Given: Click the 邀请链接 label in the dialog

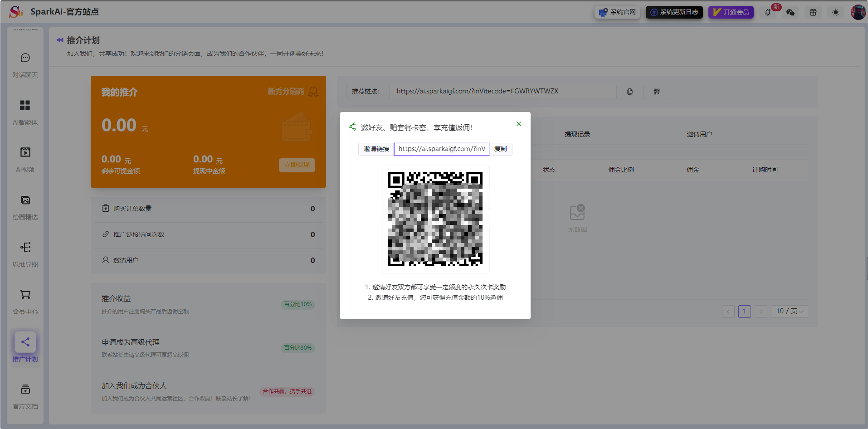Looking at the screenshot, I should click(376, 149).
